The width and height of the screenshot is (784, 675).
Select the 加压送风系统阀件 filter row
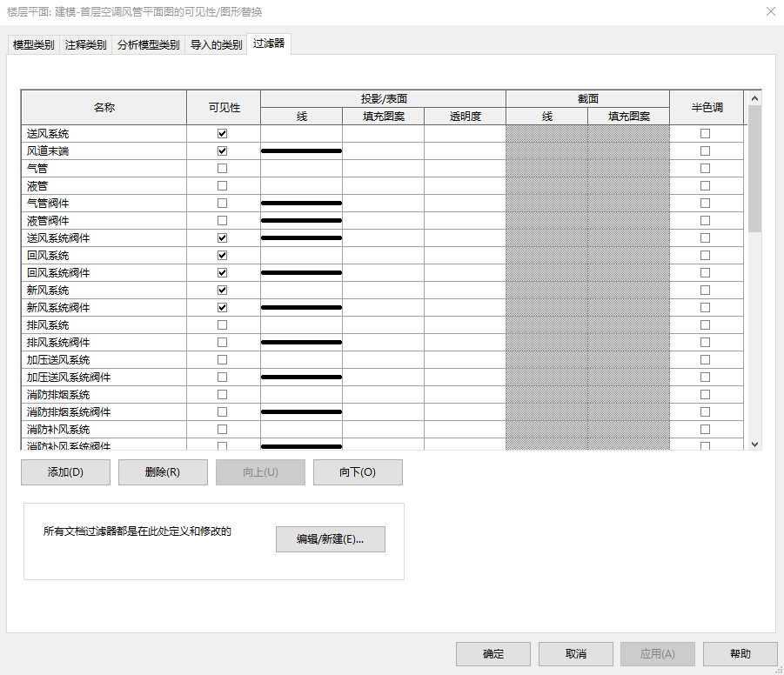pos(104,377)
